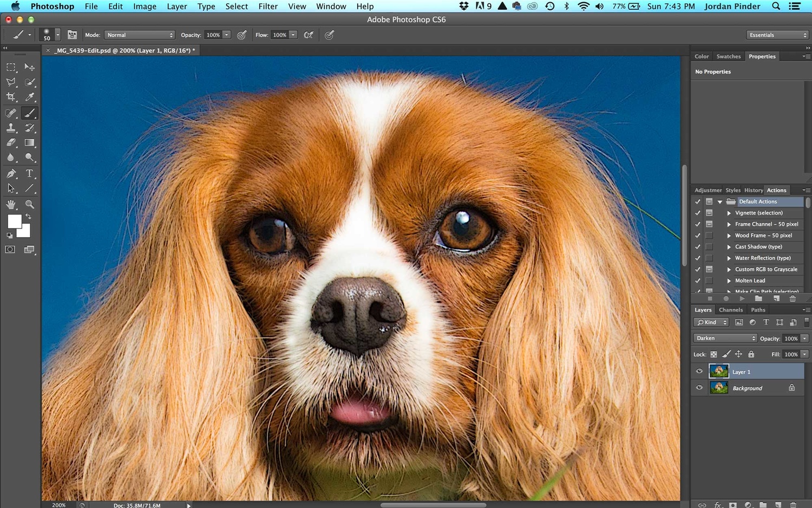Click the Gradient tool
This screenshot has height=508, width=812.
coord(29,143)
